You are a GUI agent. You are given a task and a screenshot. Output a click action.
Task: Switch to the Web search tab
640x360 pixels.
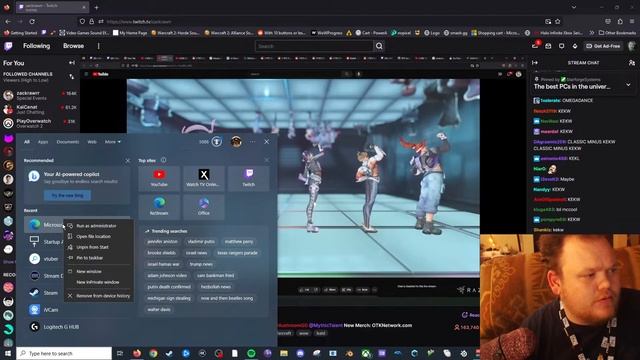92,142
